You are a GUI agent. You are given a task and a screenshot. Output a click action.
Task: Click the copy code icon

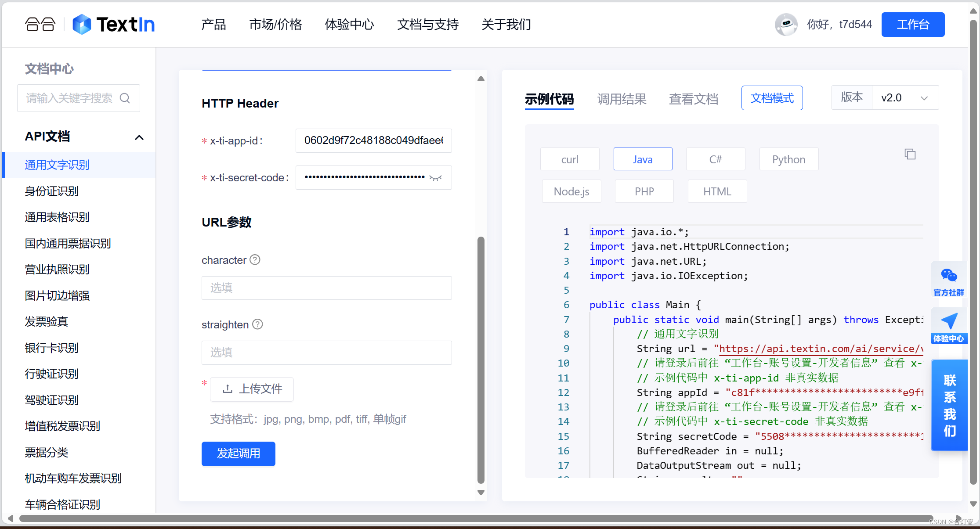(x=910, y=154)
